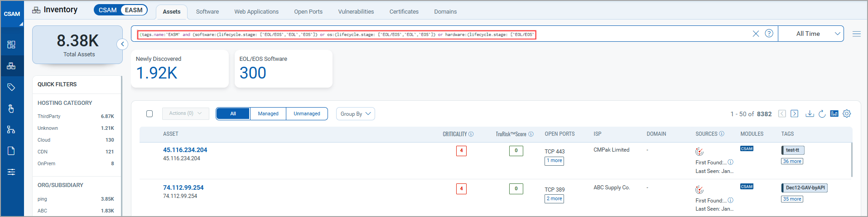Click the CSAM app logo
Image resolution: width=868 pixels, height=217 pixels.
pos(12,14)
